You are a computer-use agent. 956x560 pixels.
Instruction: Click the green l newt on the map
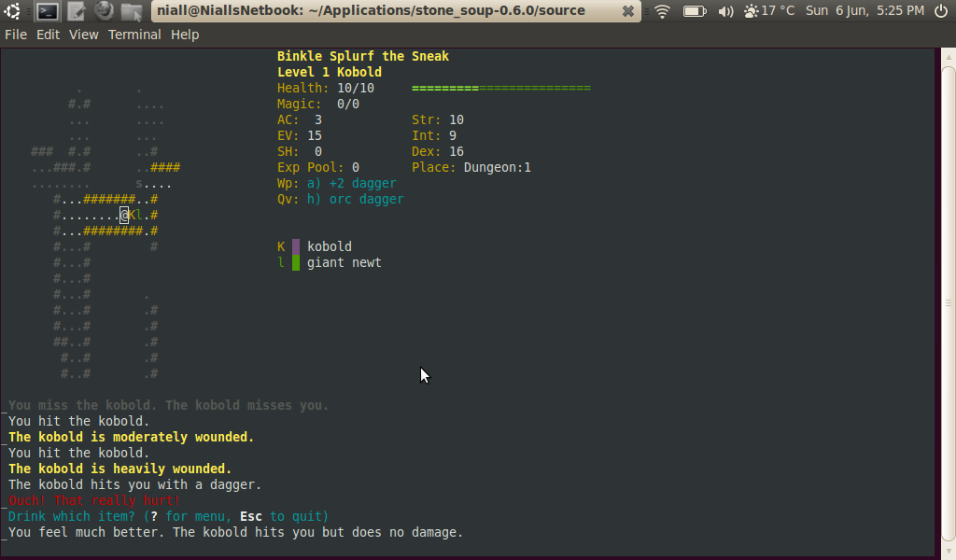[139, 215]
